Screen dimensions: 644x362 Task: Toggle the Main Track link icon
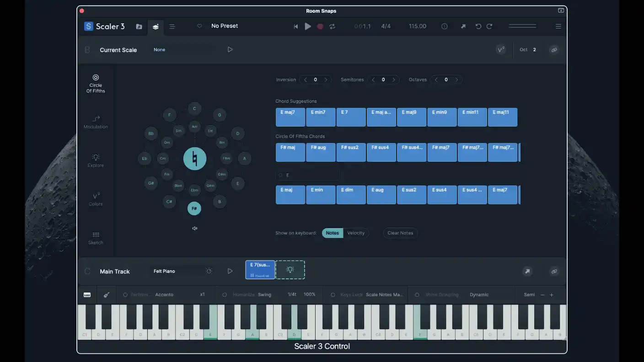click(x=554, y=271)
